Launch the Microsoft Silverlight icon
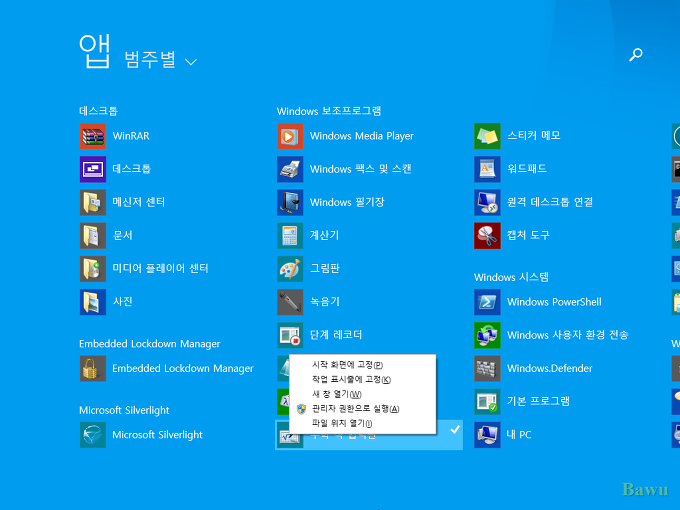 click(x=93, y=435)
